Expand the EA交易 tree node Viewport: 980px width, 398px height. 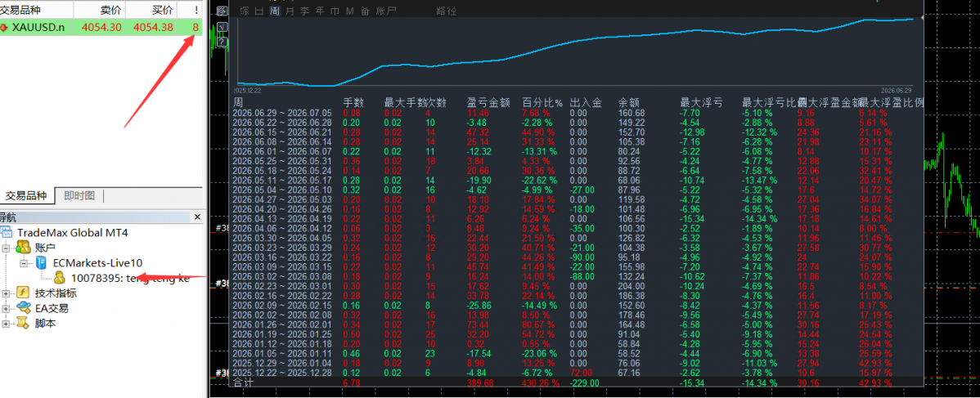pyautogui.click(x=7, y=308)
